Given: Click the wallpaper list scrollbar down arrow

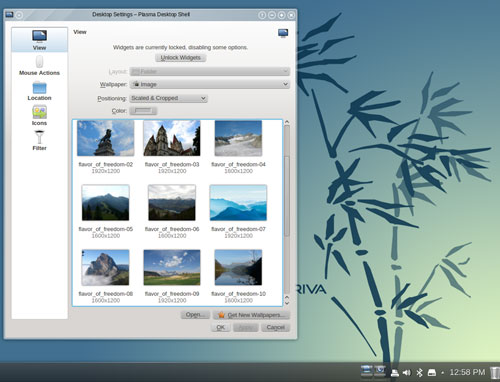Looking at the screenshot, I should coord(287,302).
